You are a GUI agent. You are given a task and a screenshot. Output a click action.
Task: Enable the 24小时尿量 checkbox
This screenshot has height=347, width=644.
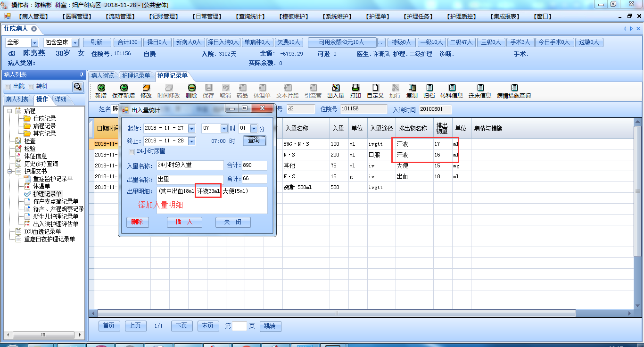click(x=132, y=151)
